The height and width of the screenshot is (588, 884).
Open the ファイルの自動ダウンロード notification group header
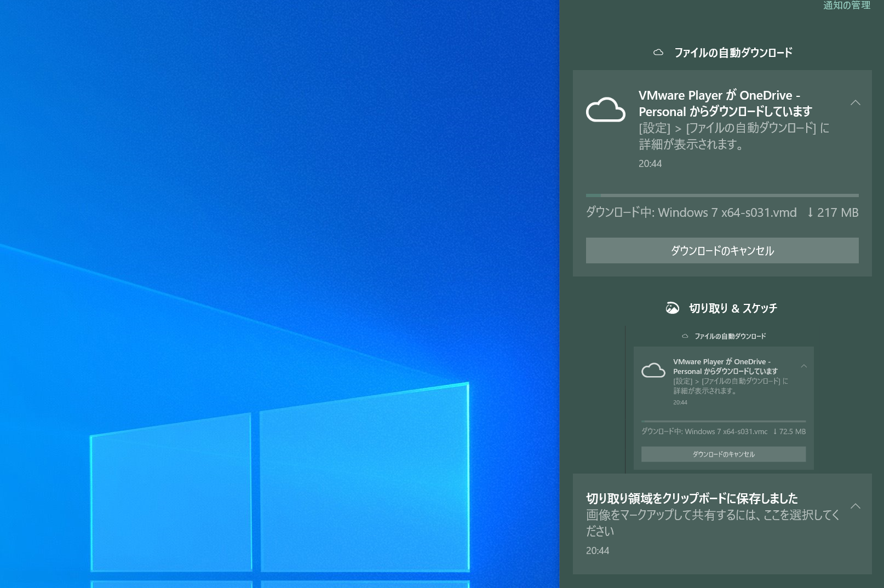[733, 53]
